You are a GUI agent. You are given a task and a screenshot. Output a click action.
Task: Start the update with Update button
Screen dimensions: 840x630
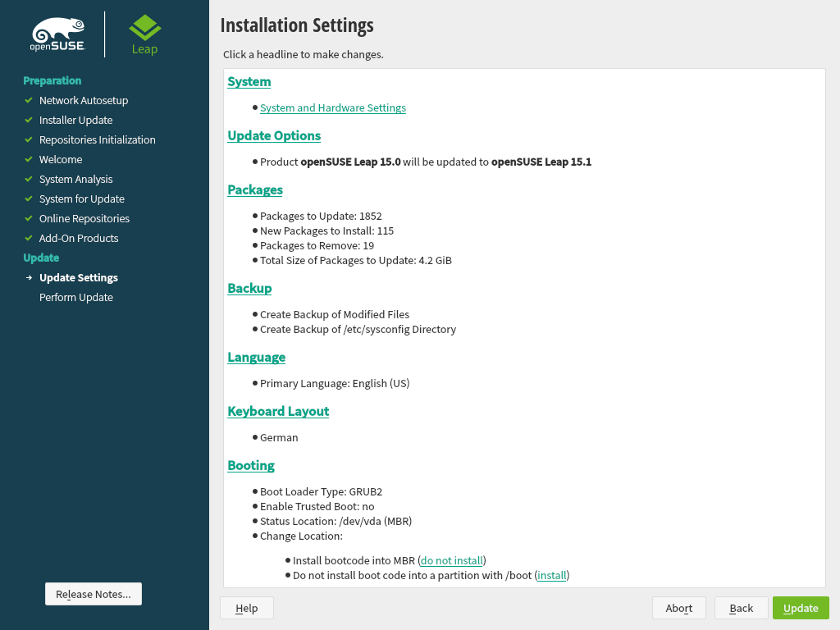tap(800, 608)
